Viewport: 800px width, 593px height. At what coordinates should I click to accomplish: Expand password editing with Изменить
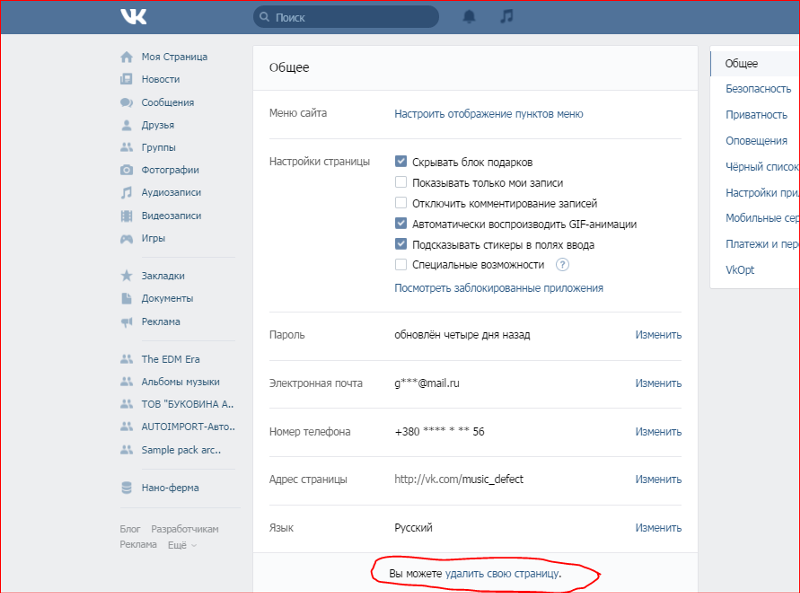(x=658, y=335)
